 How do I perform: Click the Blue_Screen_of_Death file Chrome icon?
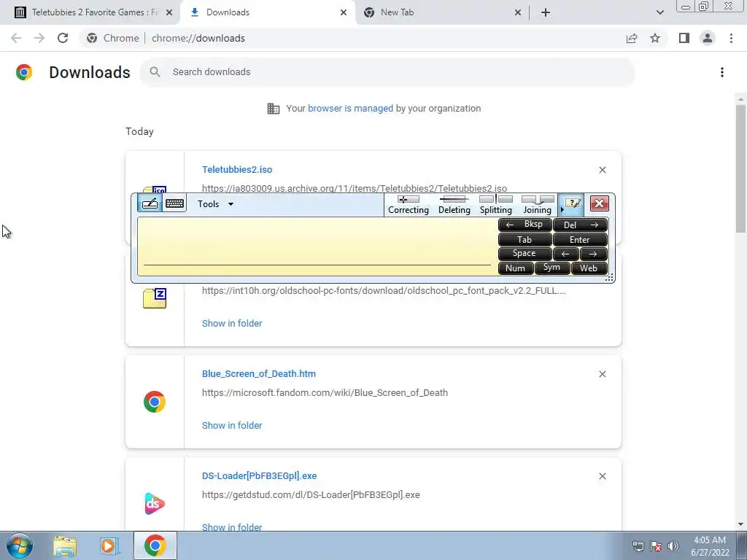pyautogui.click(x=155, y=402)
